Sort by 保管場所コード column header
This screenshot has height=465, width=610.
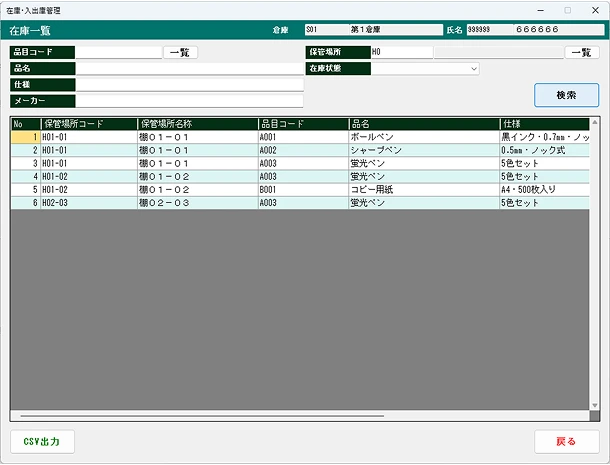pyautogui.click(x=88, y=124)
